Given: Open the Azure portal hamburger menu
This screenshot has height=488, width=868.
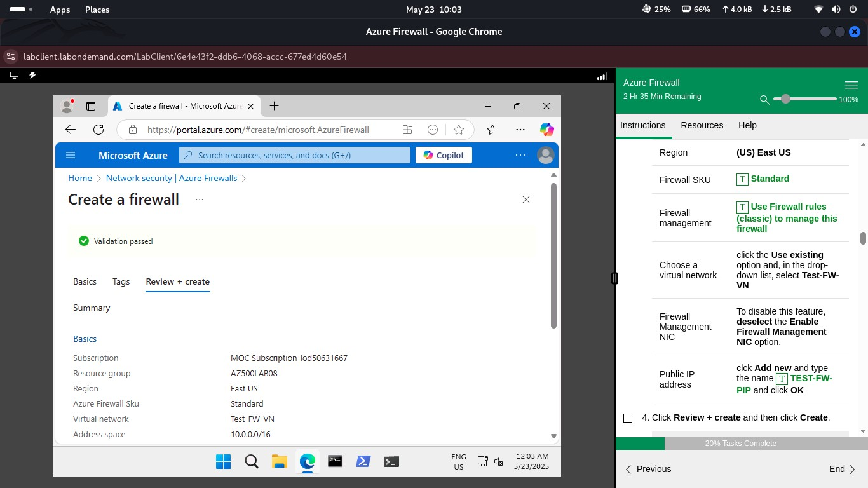Looking at the screenshot, I should point(71,154).
